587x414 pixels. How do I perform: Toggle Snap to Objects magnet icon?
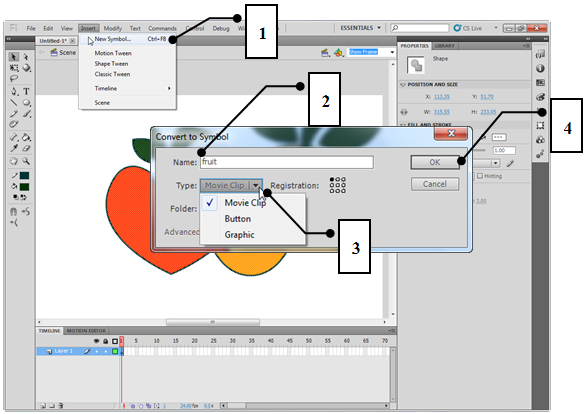[x=13, y=212]
